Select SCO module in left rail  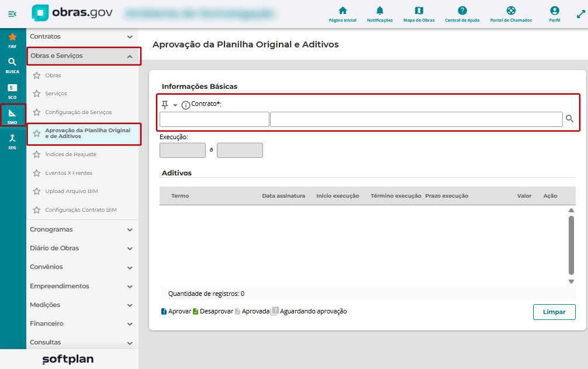[12, 91]
